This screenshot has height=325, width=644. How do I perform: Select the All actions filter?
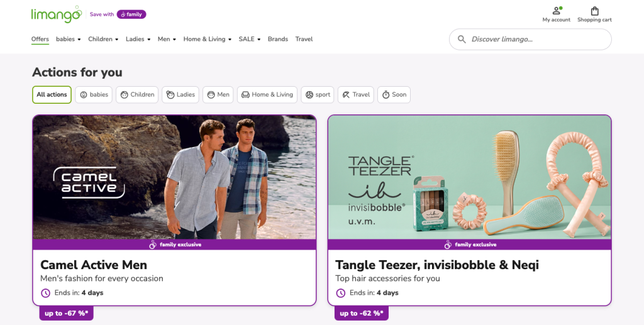tap(52, 95)
